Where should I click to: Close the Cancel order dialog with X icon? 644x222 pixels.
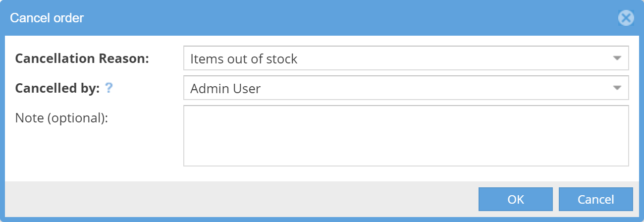pos(626,18)
